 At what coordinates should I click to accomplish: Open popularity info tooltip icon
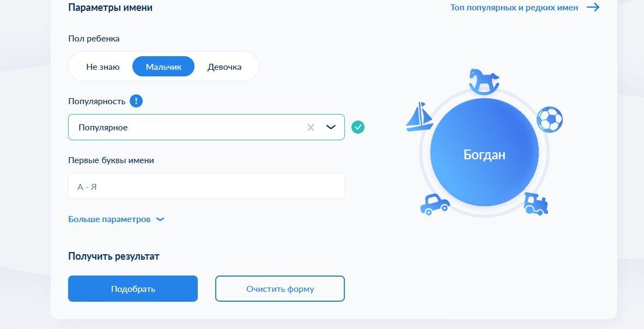[136, 101]
